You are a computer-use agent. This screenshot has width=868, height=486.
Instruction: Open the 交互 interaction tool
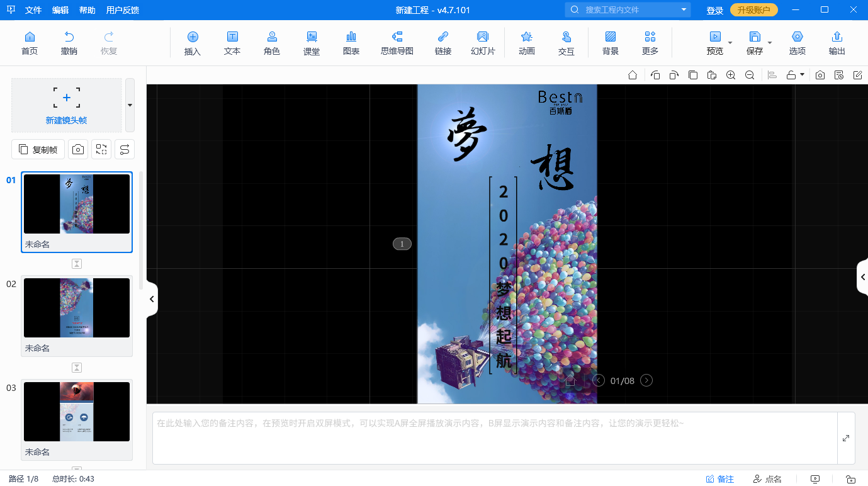[566, 43]
